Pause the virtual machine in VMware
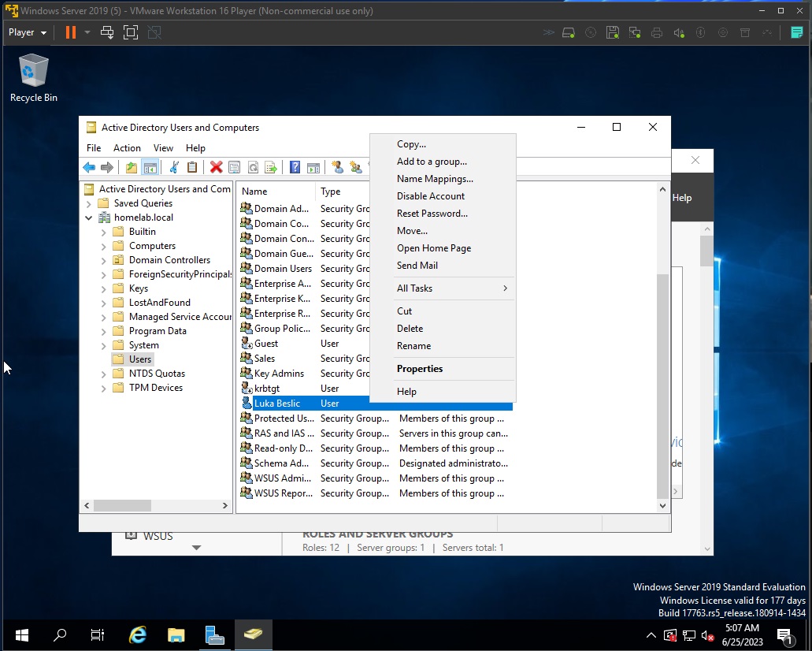Image resolution: width=812 pixels, height=651 pixels. click(x=71, y=32)
